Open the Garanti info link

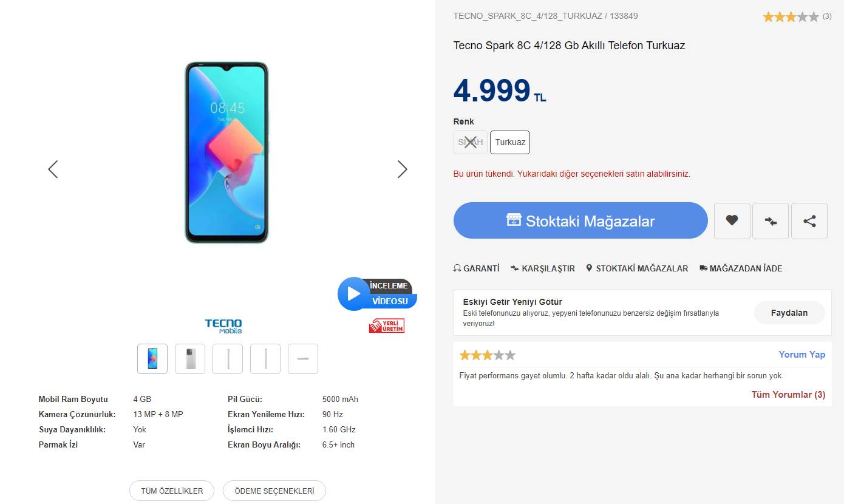[477, 268]
